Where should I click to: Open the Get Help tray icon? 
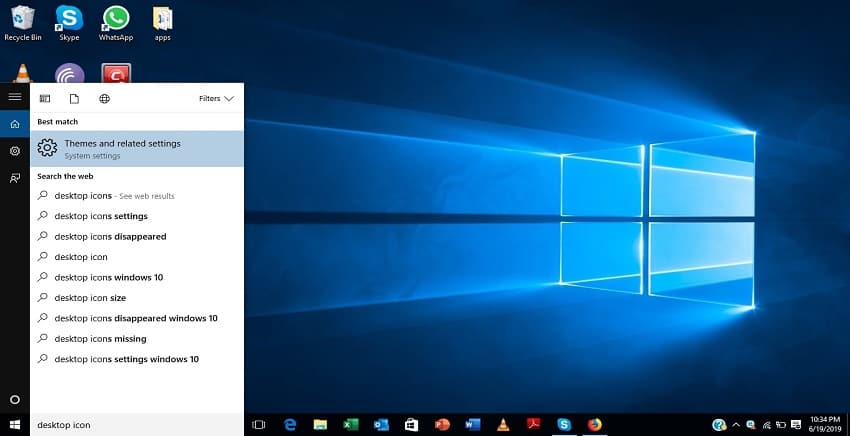pos(719,425)
